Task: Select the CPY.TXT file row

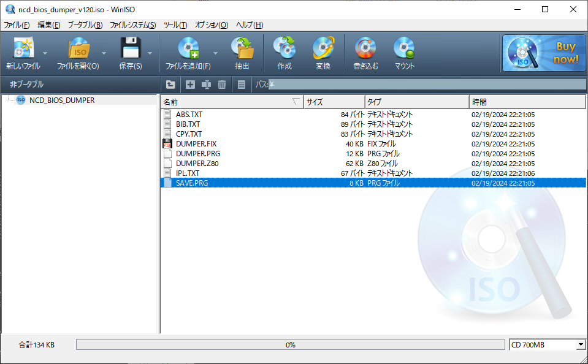Action: (373, 134)
